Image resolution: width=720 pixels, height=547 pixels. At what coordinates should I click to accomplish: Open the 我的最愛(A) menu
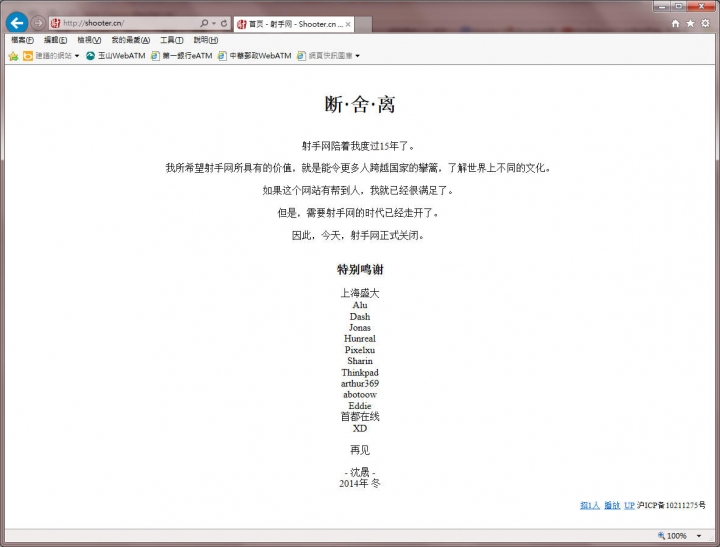pyautogui.click(x=131, y=40)
